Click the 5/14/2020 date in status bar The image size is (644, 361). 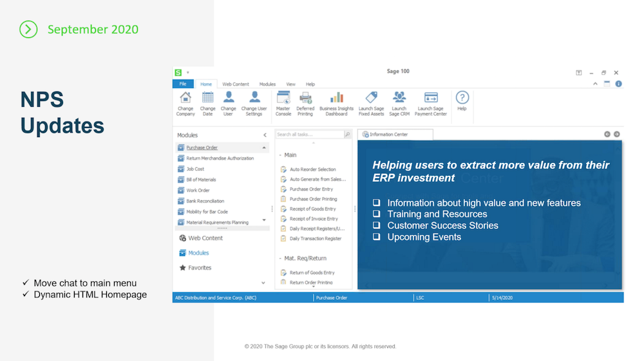(x=502, y=298)
